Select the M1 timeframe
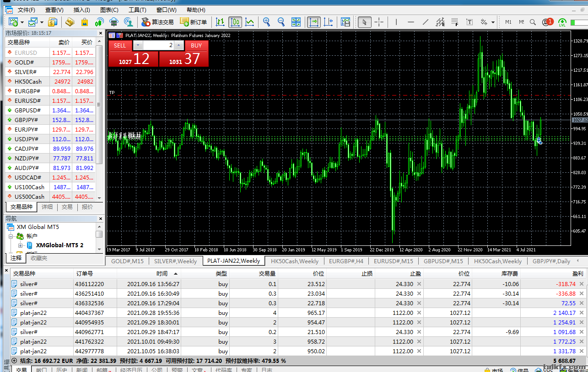588x372 pixels. (x=508, y=22)
